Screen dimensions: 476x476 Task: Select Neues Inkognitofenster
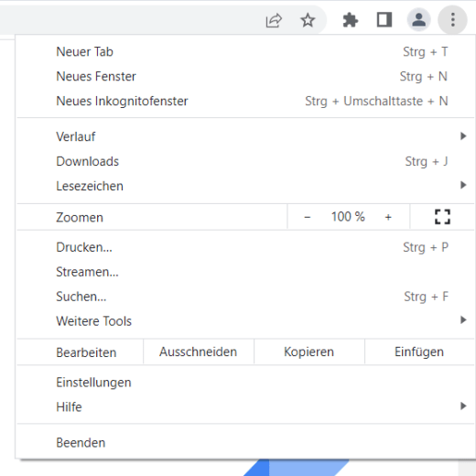click(245, 101)
